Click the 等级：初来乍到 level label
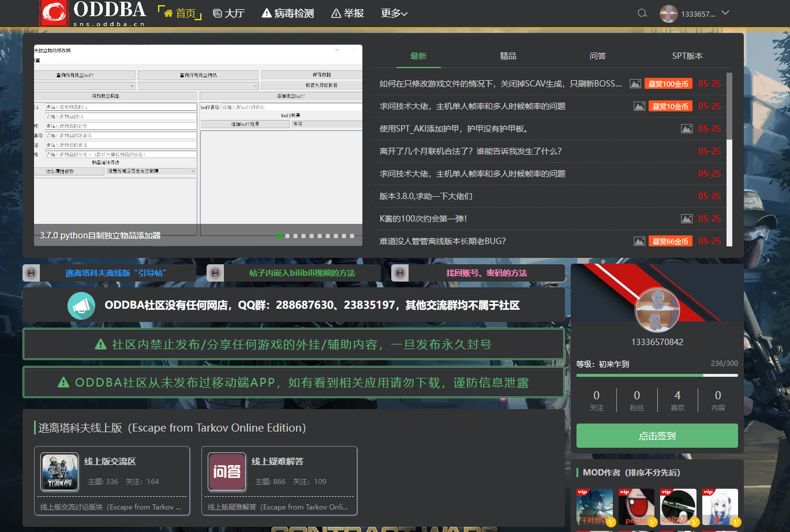This screenshot has height=532, width=790. (602, 365)
